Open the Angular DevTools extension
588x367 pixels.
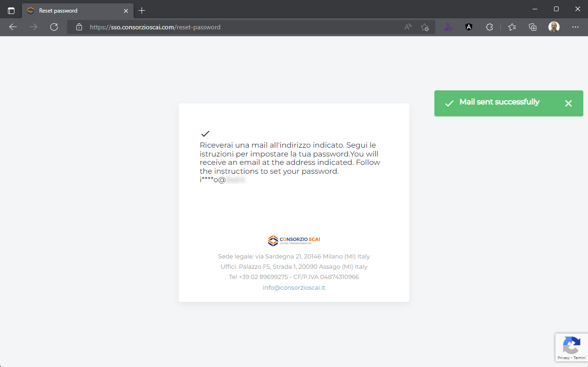point(469,27)
